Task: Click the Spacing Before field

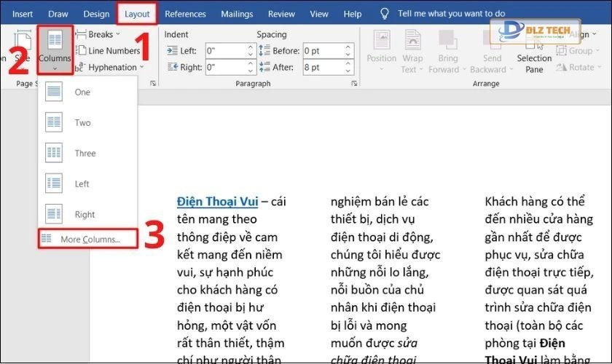Action: coord(324,51)
